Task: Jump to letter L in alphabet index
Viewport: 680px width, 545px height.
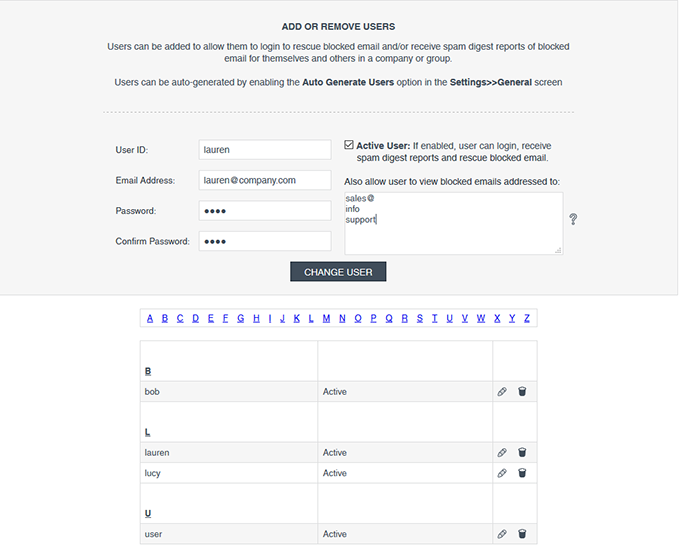Action: pyautogui.click(x=311, y=319)
